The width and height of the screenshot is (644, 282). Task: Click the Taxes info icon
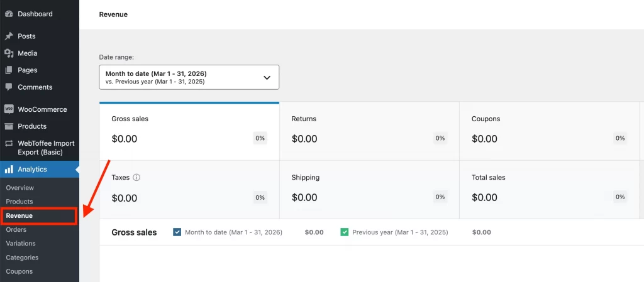click(136, 178)
